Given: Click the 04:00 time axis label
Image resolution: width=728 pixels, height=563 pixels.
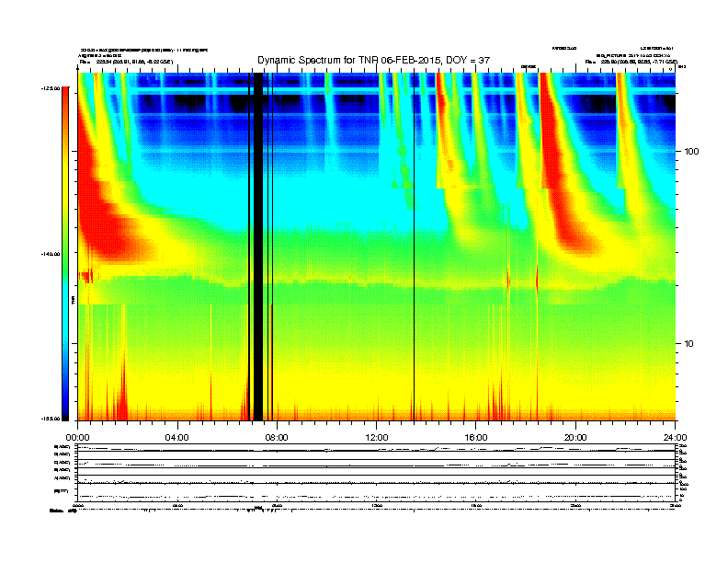Looking at the screenshot, I should (177, 438).
